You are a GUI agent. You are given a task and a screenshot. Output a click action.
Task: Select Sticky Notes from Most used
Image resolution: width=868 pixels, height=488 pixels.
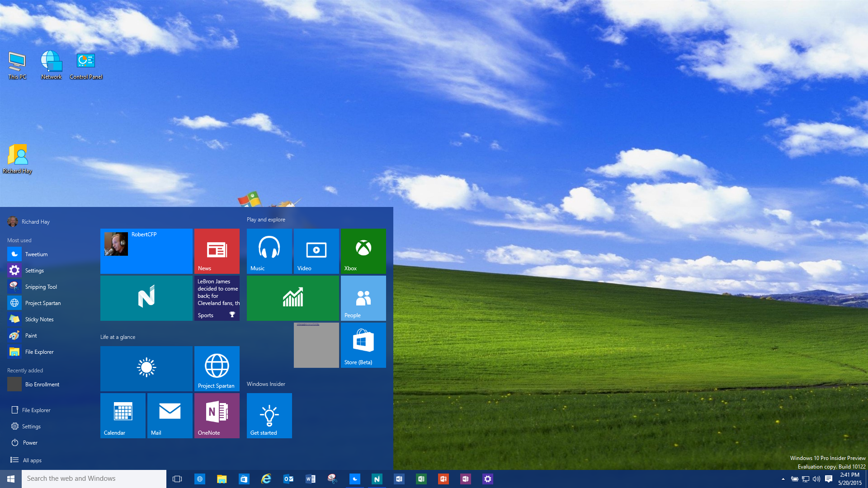click(x=39, y=319)
